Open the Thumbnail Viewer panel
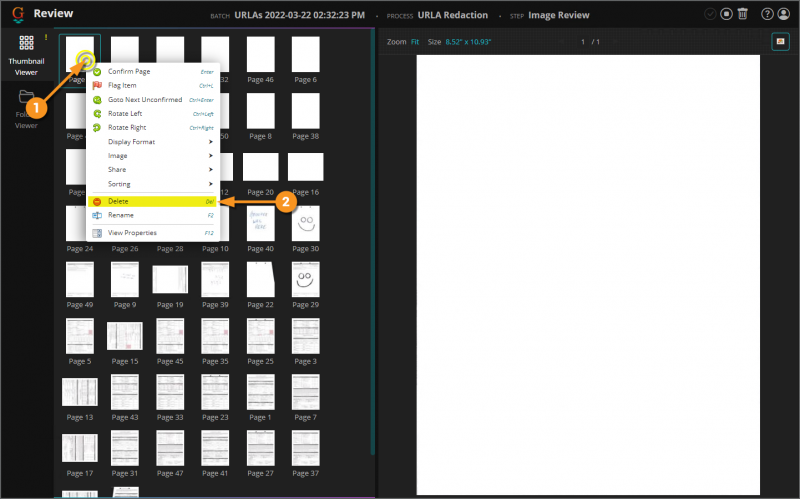This screenshot has width=800, height=499. tap(26, 55)
